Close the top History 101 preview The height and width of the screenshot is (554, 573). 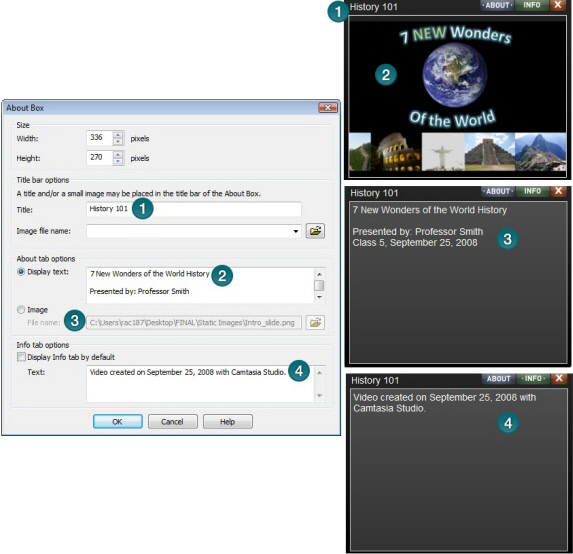[558, 5]
